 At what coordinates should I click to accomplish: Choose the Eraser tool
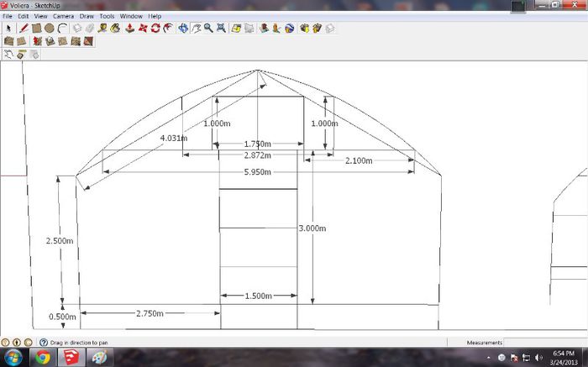tap(89, 28)
